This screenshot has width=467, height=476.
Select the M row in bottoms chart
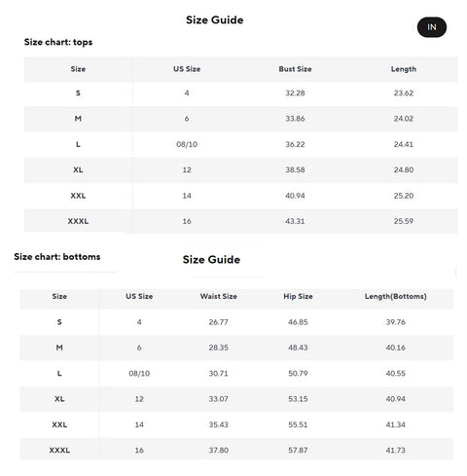click(x=236, y=348)
